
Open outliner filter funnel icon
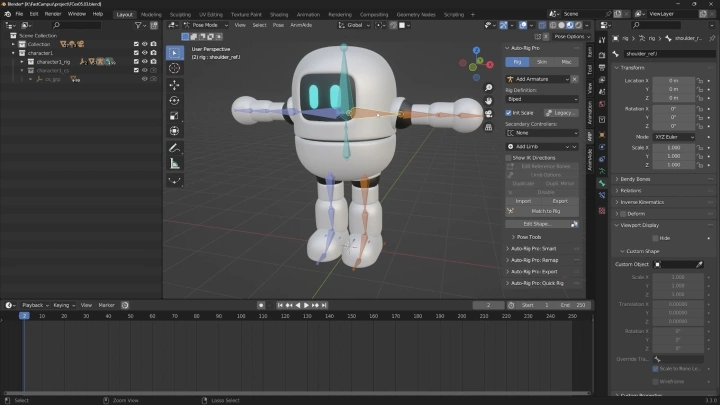point(138,25)
